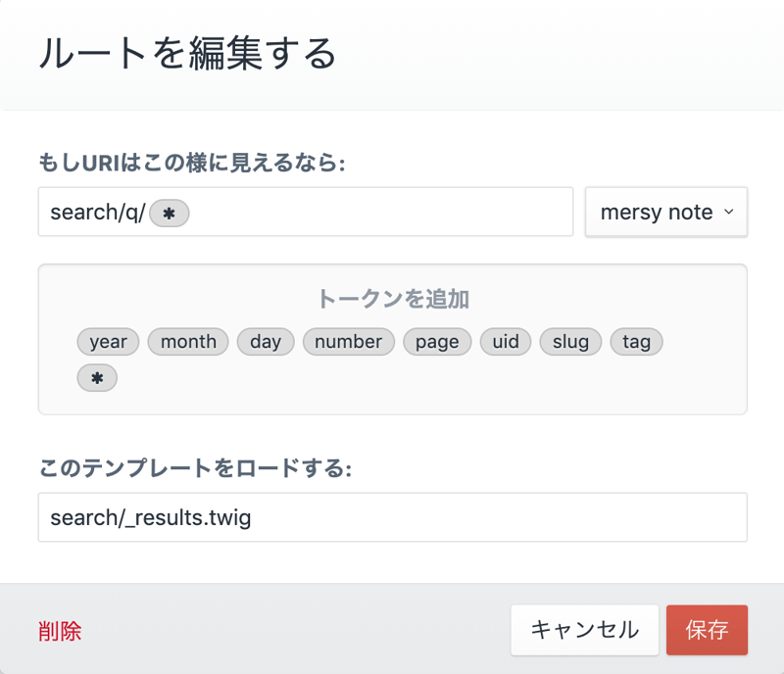The width and height of the screenshot is (784, 674).
Task: Add the year token
Action: pos(108,341)
